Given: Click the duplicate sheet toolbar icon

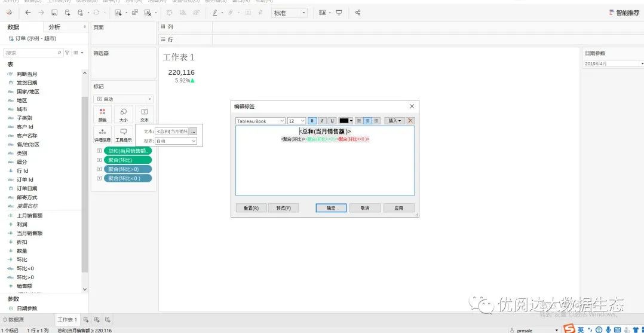Looking at the screenshot, I should 135,13.
